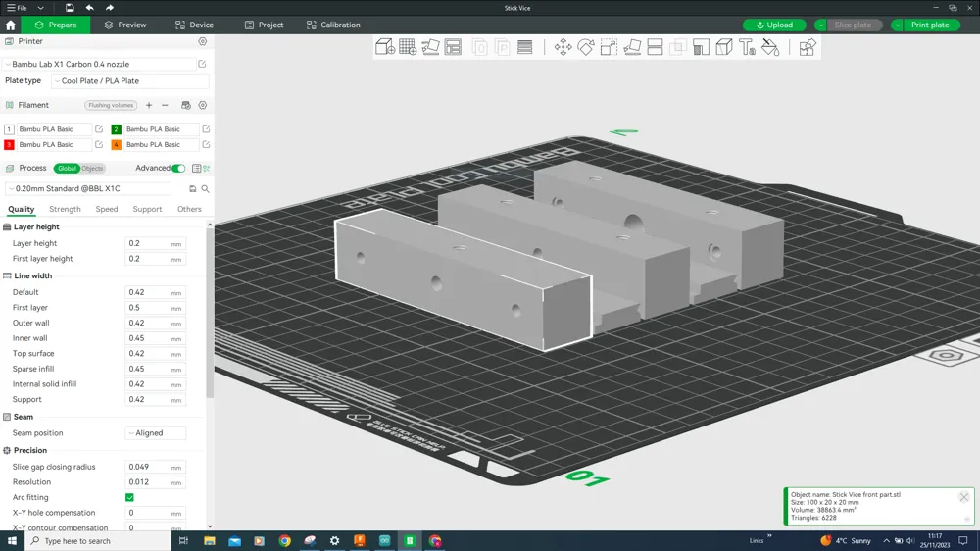
Task: Switch to the Strength tab
Action: (65, 209)
